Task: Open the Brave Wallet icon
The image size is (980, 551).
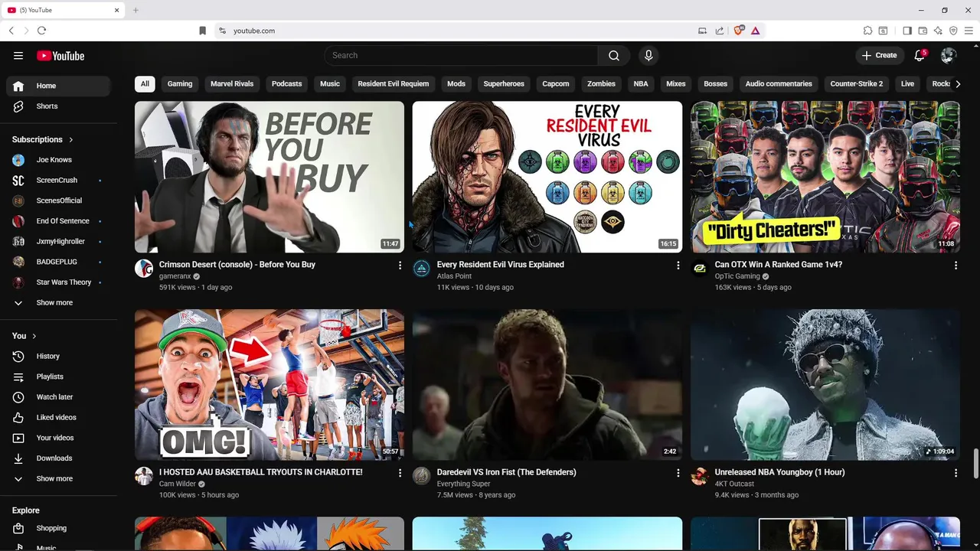Action: 923,31
